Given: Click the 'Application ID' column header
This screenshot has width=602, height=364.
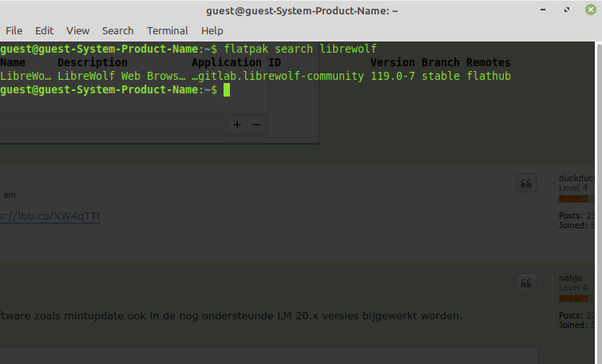Looking at the screenshot, I should (236, 62).
